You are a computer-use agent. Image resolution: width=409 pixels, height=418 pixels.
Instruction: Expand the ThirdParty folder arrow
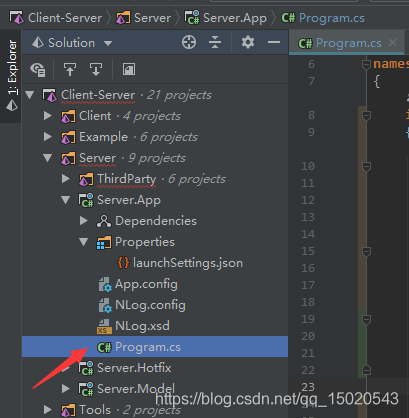[66, 179]
